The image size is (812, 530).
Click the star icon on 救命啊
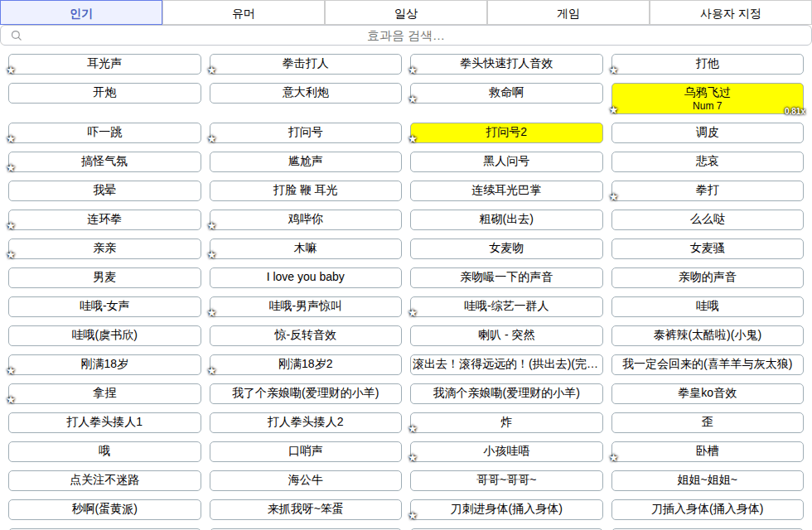point(413,99)
